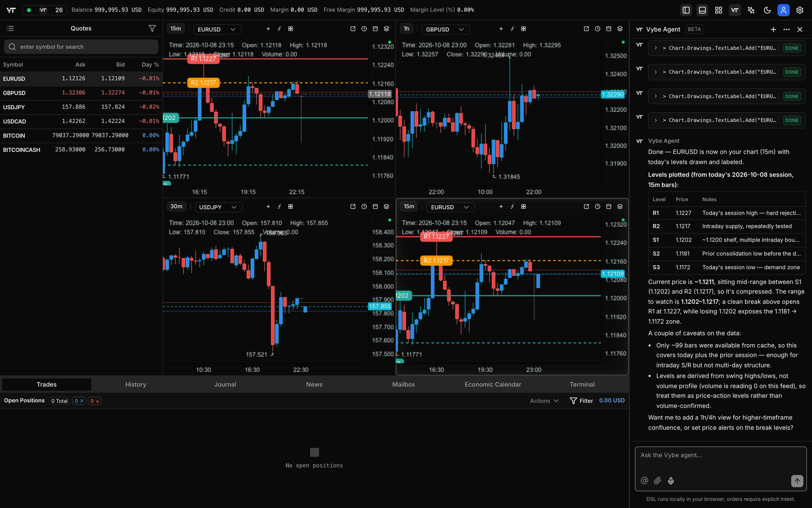Click the microphone voice input icon

point(671,481)
